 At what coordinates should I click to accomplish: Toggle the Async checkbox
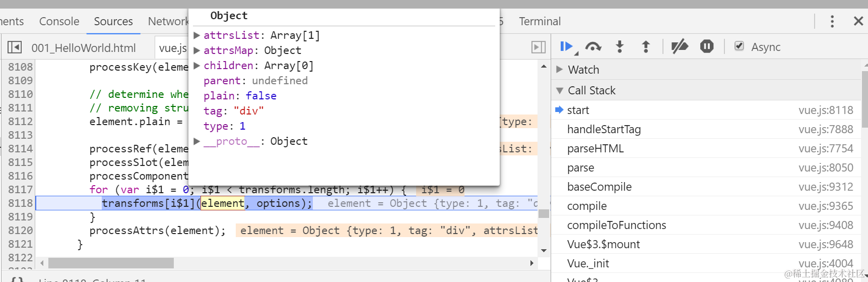coord(739,46)
